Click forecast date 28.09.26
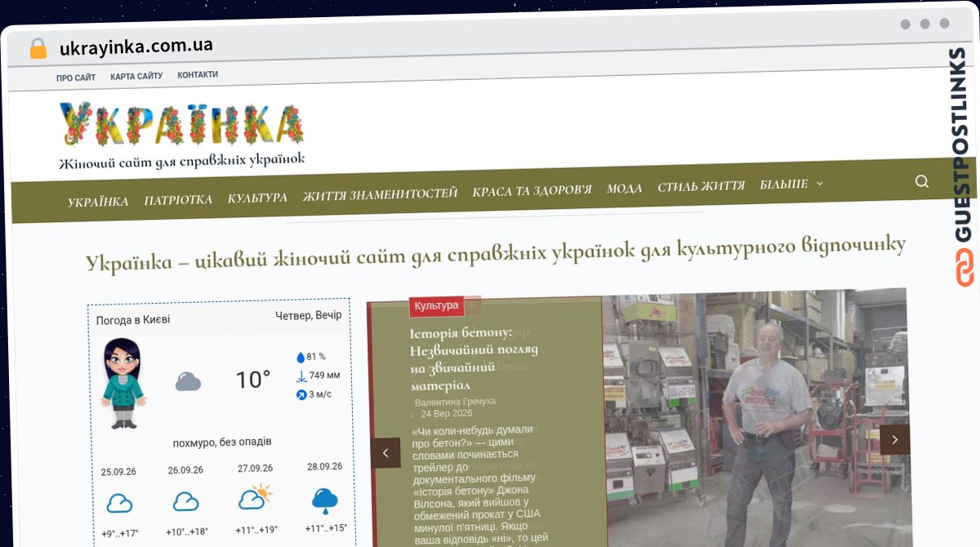980x547 pixels. coord(325,466)
